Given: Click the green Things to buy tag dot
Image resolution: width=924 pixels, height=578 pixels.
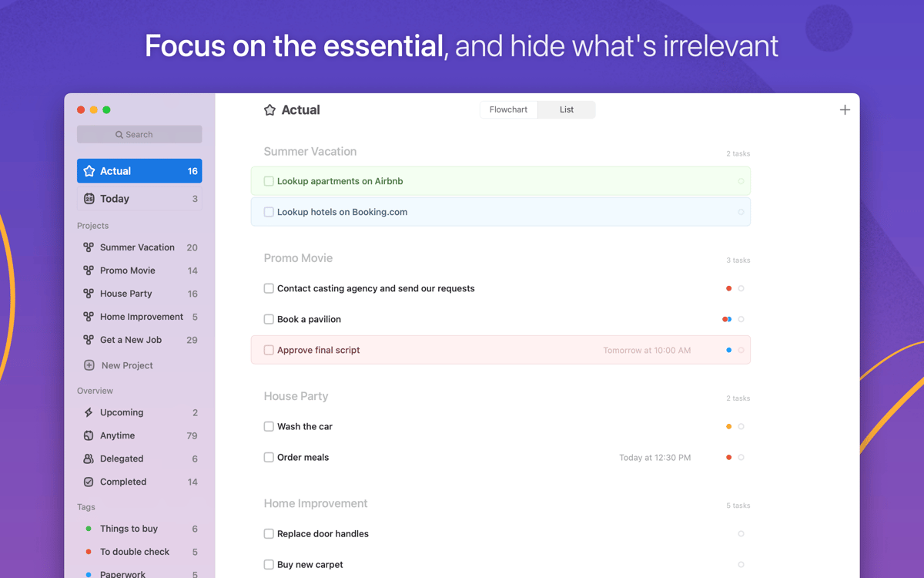Looking at the screenshot, I should pos(89,529).
